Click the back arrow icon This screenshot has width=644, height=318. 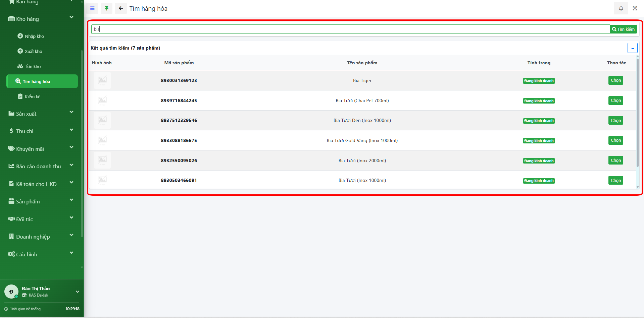[x=121, y=8]
